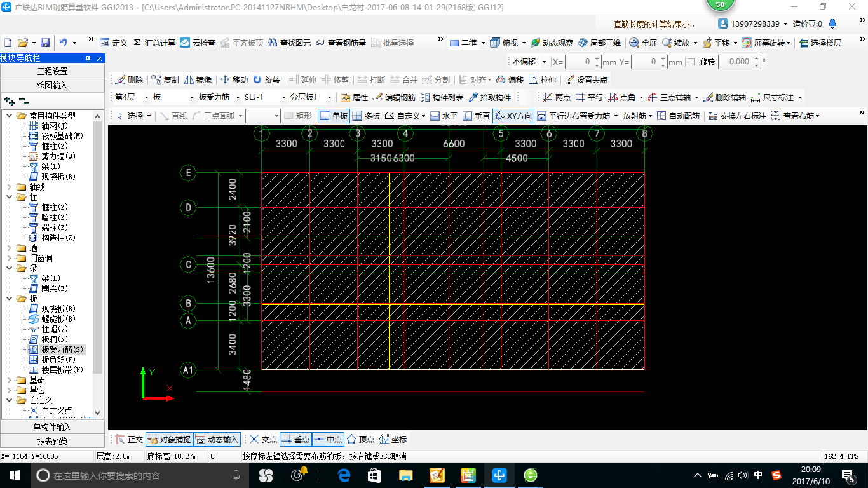Open 编辑钢筋 edit rebar

(x=394, y=97)
